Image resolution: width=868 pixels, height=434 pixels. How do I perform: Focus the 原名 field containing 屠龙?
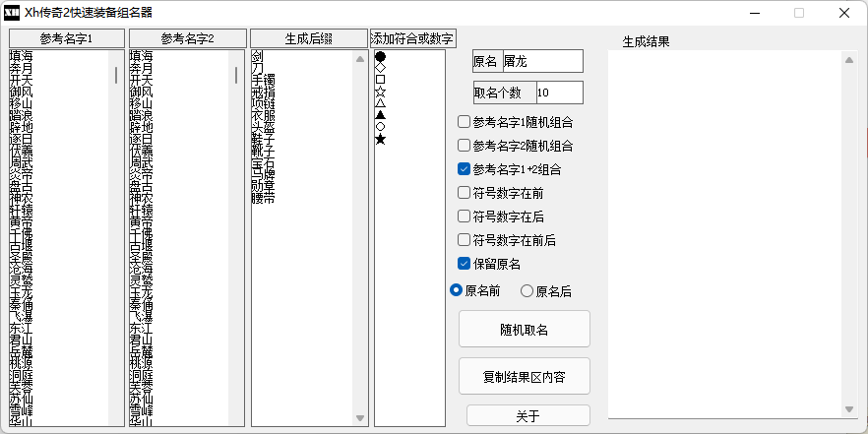coord(542,61)
